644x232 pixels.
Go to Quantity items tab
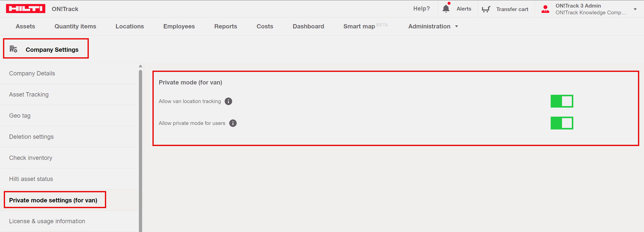tap(75, 26)
